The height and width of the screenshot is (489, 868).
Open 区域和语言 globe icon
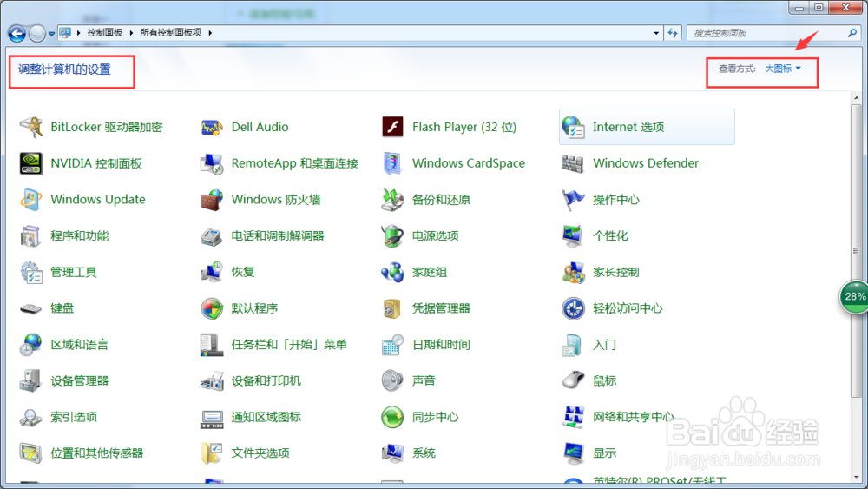point(31,345)
